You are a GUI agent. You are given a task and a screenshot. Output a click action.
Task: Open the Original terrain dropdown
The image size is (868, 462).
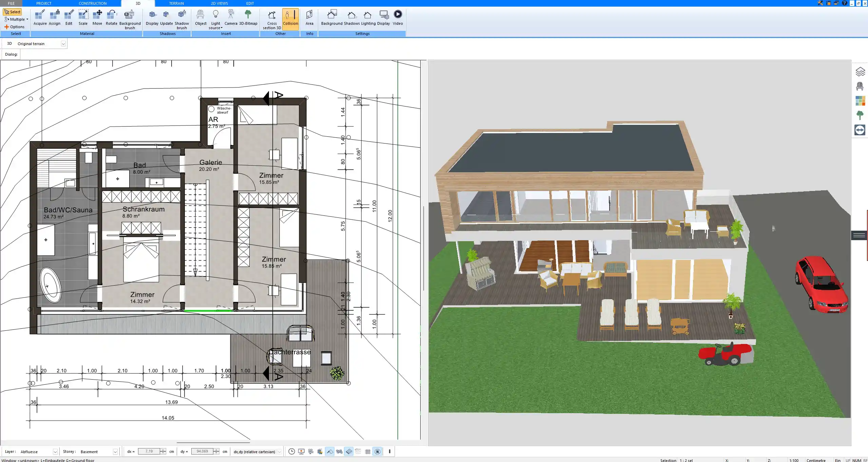64,43
